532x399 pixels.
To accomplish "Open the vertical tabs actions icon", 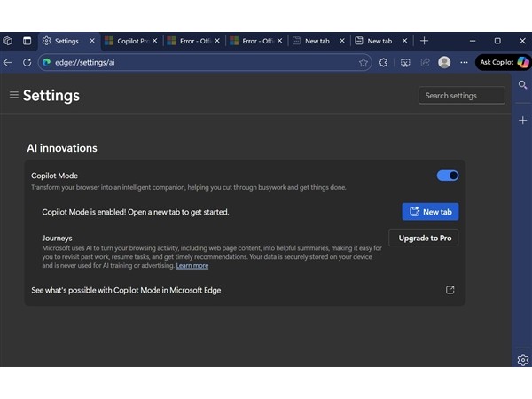I will point(27,41).
